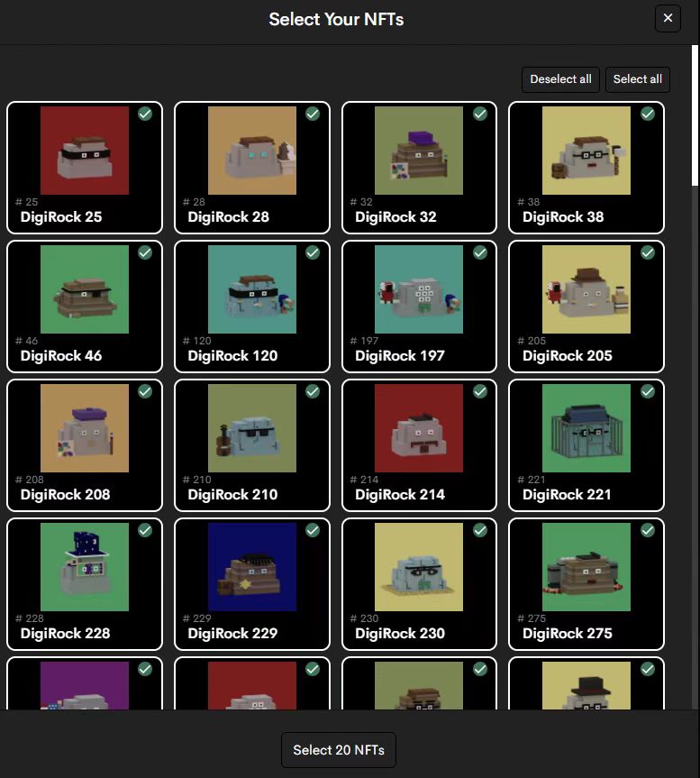Pick the DigiRock 208 artwork
This screenshot has height=778, width=700.
click(x=85, y=428)
